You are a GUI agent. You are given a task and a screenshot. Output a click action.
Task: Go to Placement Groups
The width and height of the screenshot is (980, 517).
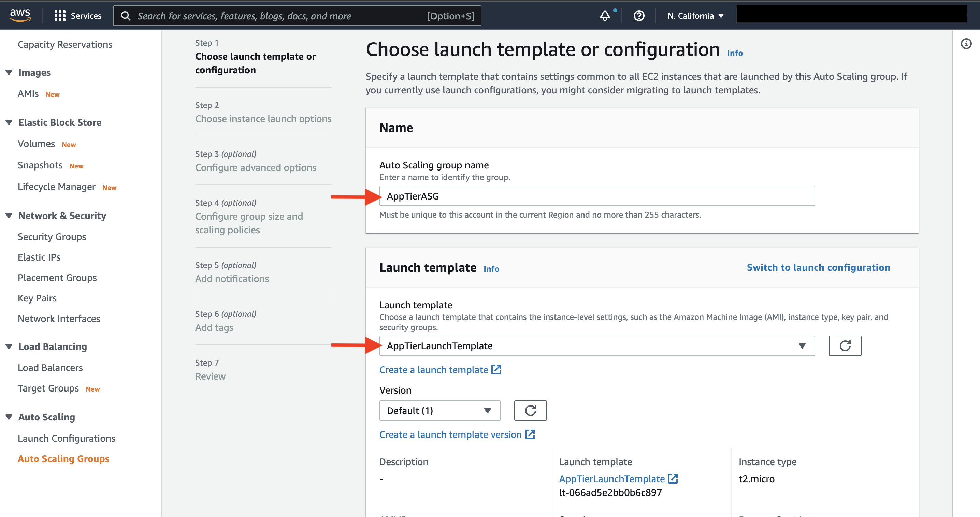point(57,278)
